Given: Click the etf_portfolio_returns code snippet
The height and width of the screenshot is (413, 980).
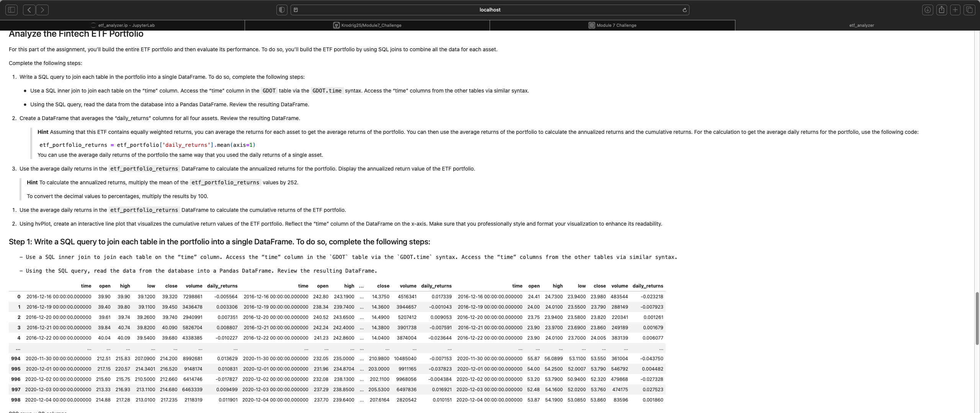Looking at the screenshot, I should (x=144, y=169).
